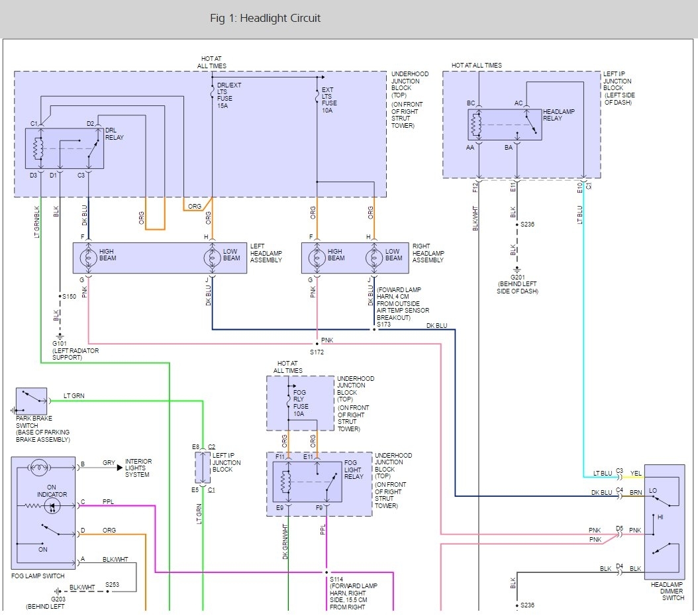The height and width of the screenshot is (616, 698).
Task: Select left headlamp high beam bulb
Action: click(x=87, y=258)
